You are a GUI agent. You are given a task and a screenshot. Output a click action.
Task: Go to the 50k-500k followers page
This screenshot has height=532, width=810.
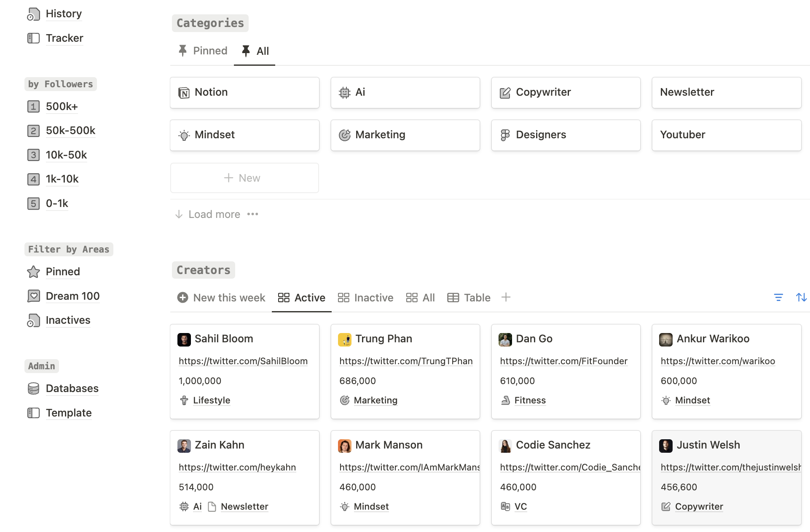(x=70, y=131)
